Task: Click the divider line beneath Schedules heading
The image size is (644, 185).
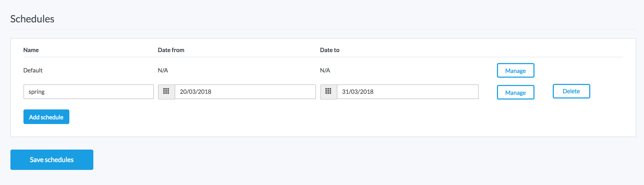Action: click(323, 29)
